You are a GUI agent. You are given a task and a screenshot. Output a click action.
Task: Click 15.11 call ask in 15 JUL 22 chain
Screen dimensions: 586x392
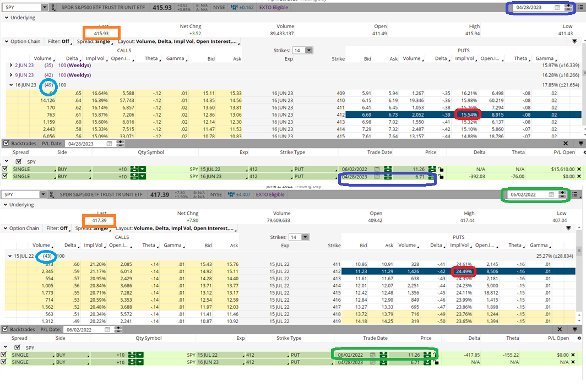232,271
